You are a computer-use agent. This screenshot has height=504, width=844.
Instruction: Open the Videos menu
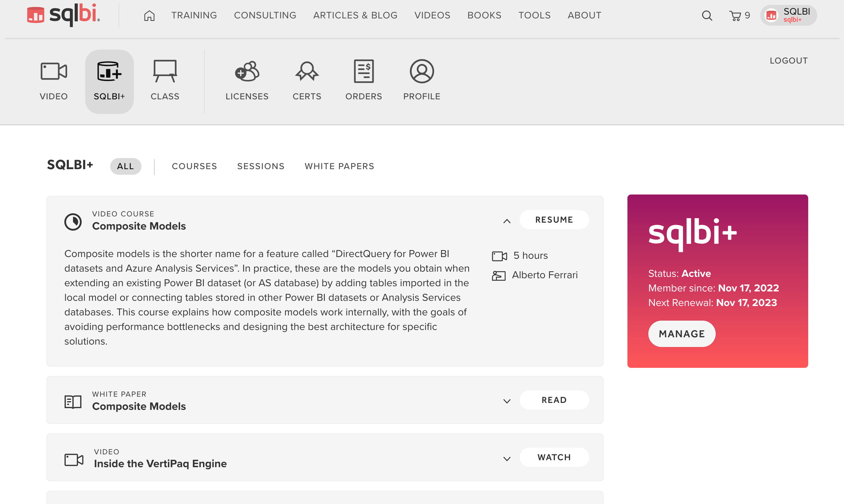432,15
